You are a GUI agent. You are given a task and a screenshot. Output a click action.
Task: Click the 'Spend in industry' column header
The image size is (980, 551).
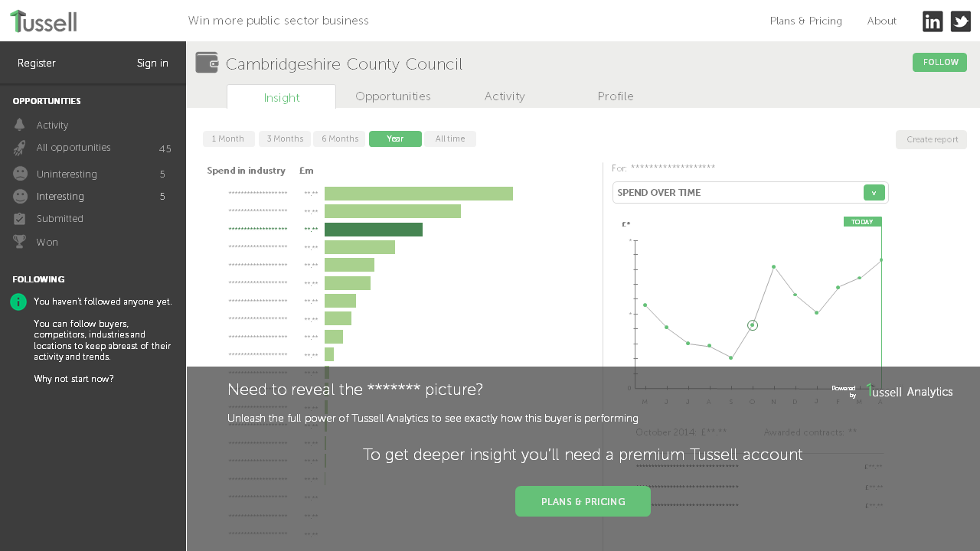[246, 171]
